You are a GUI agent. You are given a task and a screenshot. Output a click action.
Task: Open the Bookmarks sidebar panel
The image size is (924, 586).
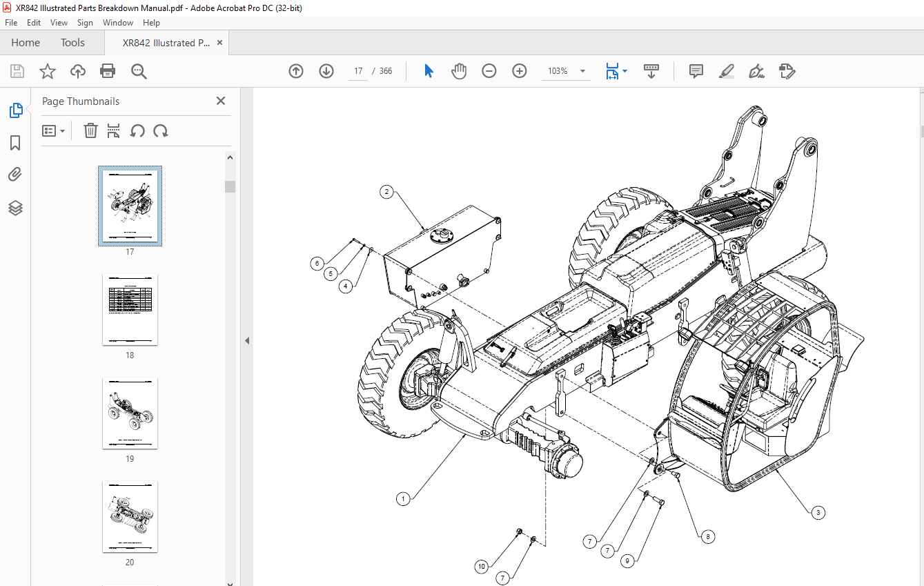pos(15,143)
